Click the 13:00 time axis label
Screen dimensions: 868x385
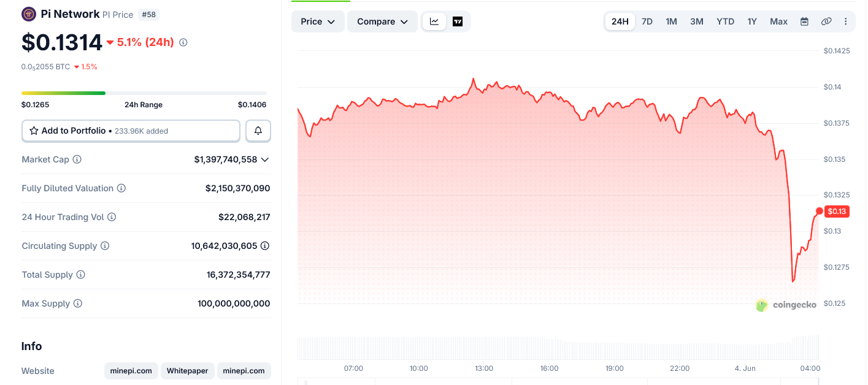click(484, 368)
